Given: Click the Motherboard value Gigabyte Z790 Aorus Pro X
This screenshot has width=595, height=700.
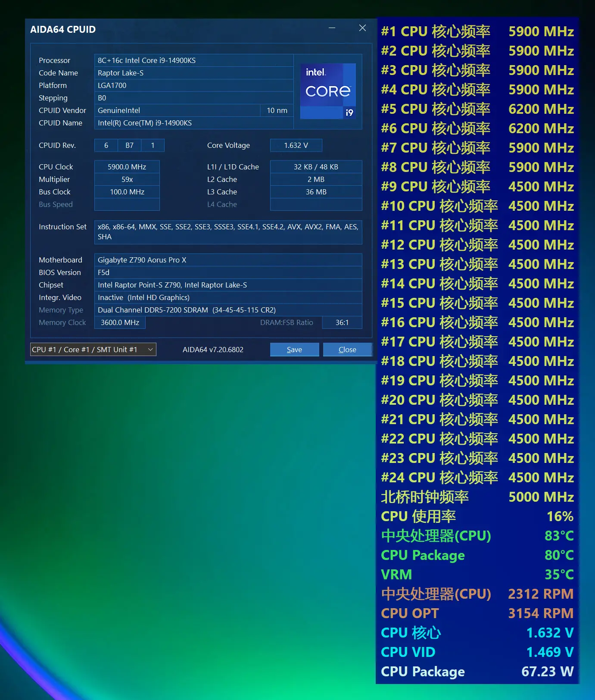Looking at the screenshot, I should click(228, 260).
